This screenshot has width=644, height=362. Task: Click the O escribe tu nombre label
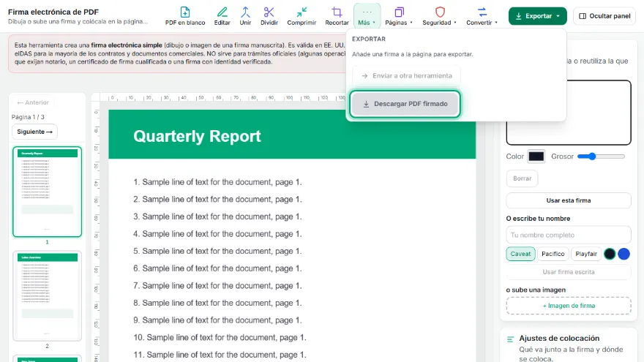coord(538,219)
